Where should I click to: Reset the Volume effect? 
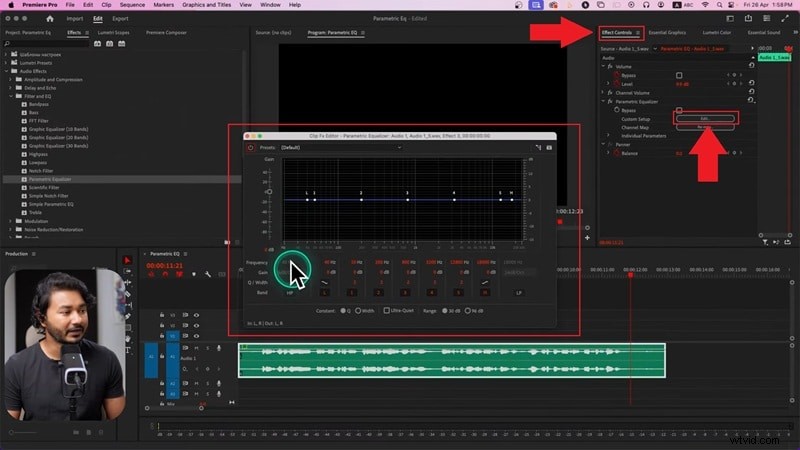click(x=752, y=66)
